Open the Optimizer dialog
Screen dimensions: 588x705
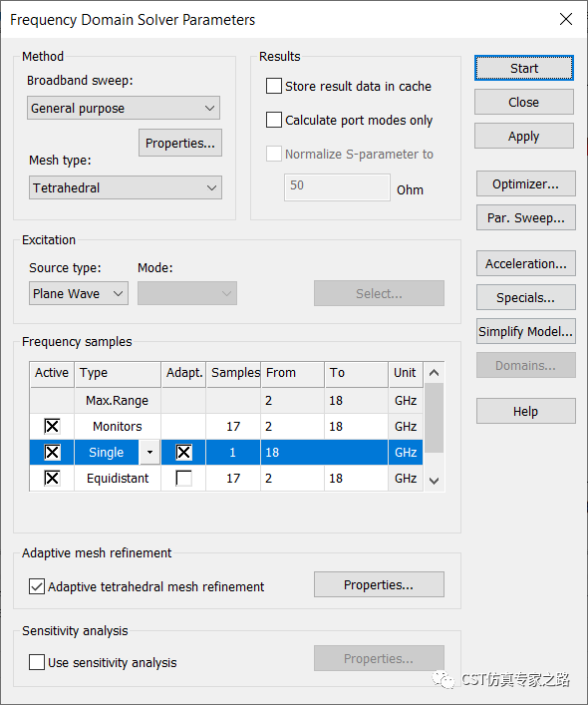[525, 183]
